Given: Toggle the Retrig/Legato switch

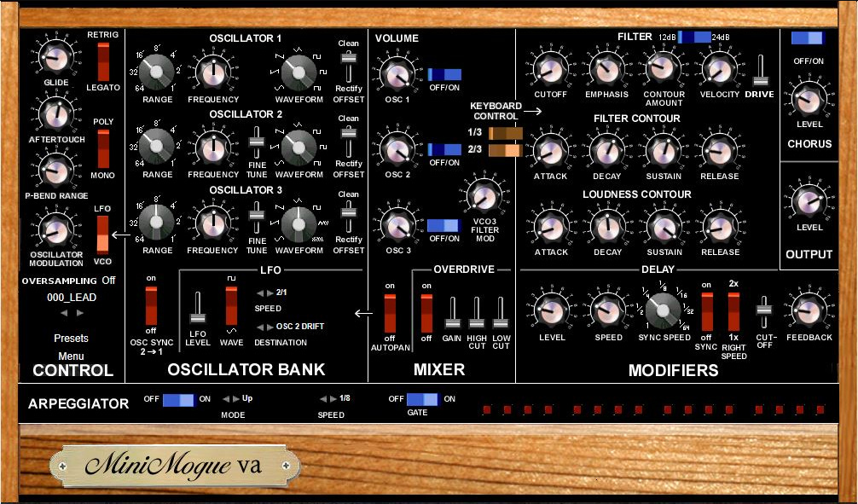Looking at the screenshot, I should [x=103, y=61].
